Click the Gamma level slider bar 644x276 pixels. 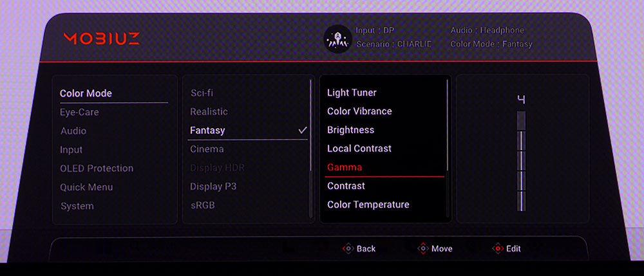click(521, 161)
